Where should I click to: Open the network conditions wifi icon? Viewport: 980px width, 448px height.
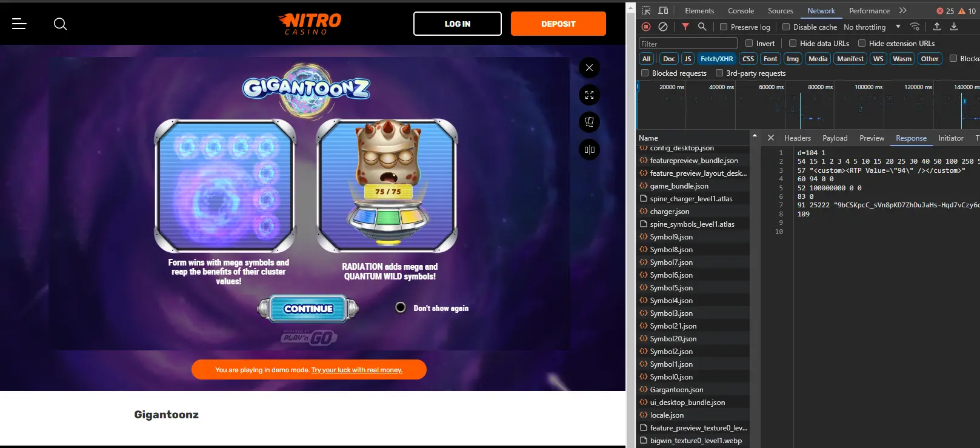(915, 27)
